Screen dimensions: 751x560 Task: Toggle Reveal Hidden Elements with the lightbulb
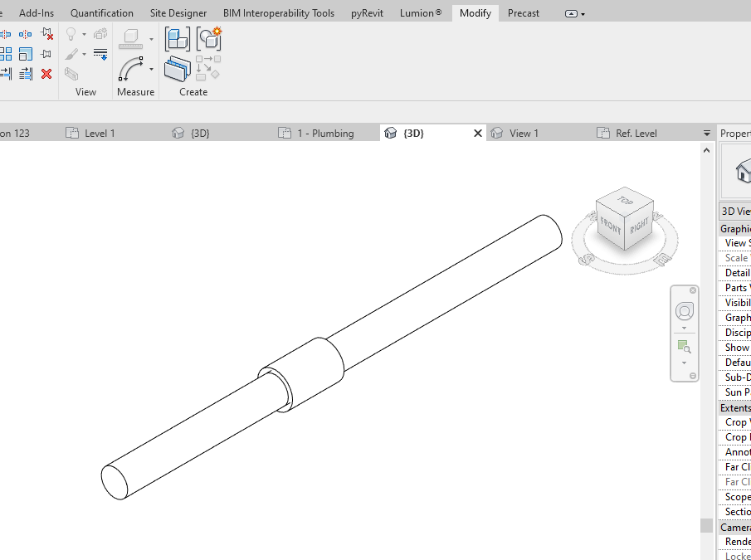pos(71,34)
